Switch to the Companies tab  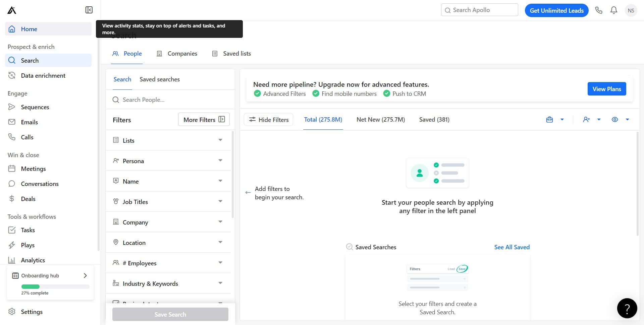pyautogui.click(x=177, y=54)
